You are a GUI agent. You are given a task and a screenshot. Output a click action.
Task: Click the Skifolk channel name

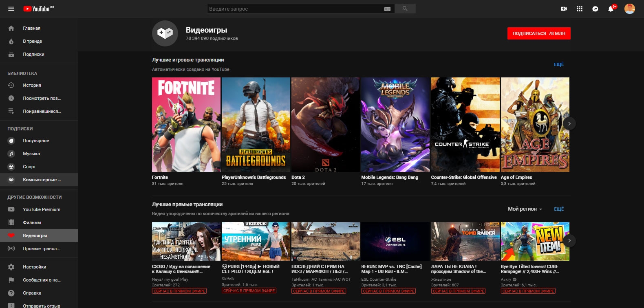pos(228,279)
